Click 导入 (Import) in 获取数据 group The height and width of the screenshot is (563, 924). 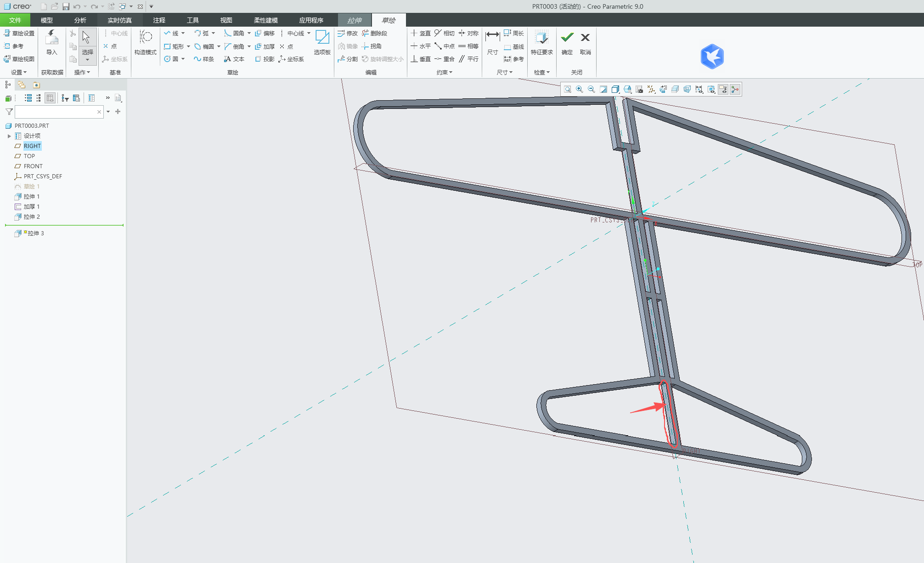click(x=52, y=43)
